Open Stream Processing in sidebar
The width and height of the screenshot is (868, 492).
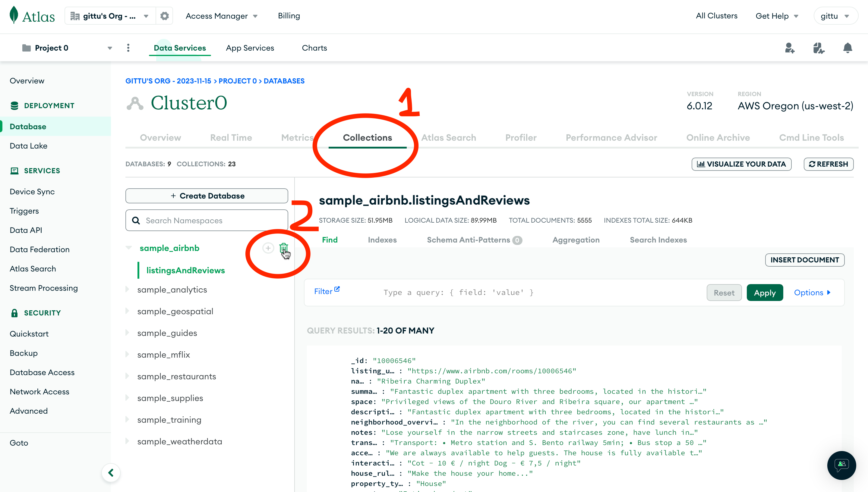[x=44, y=288]
